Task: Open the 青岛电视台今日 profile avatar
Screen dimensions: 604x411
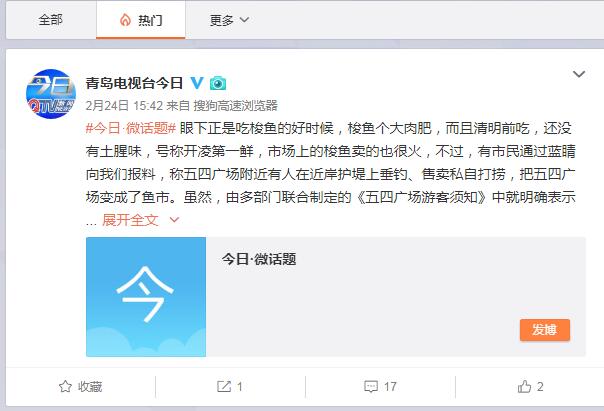Action: pos(51,94)
